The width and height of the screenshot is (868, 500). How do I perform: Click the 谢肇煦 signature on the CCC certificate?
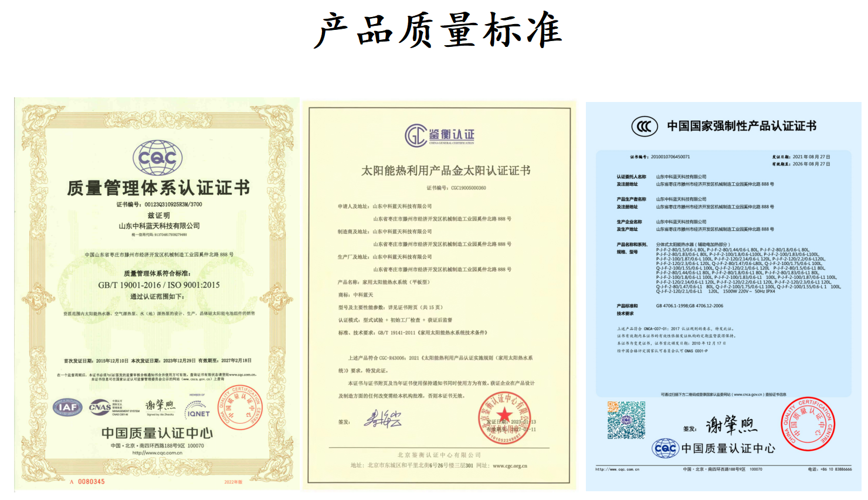(731, 424)
